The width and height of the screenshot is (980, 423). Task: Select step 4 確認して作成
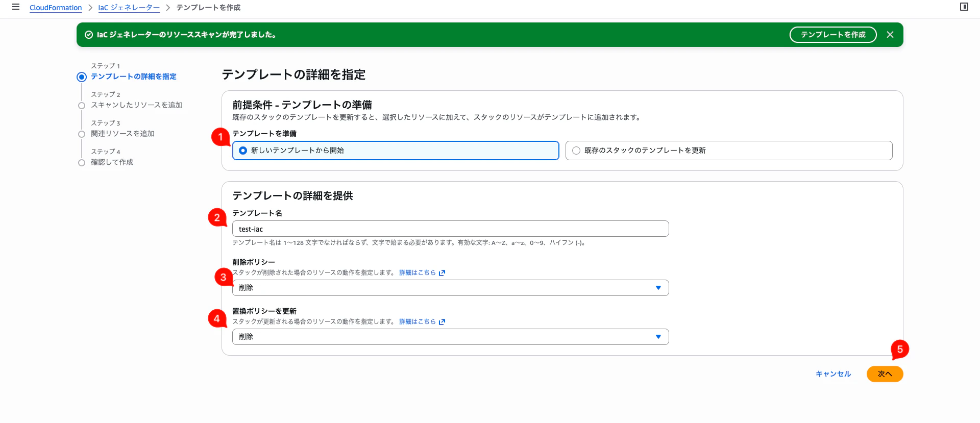tap(112, 162)
